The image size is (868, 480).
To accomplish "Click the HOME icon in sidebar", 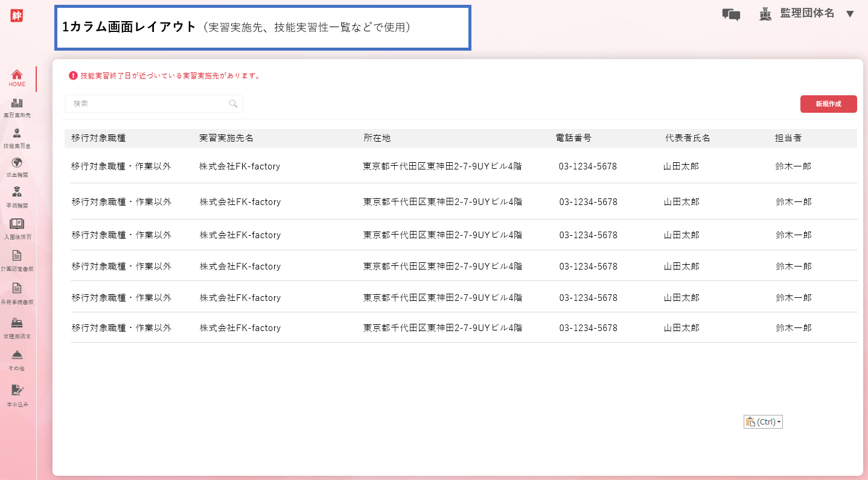I will click(x=17, y=75).
